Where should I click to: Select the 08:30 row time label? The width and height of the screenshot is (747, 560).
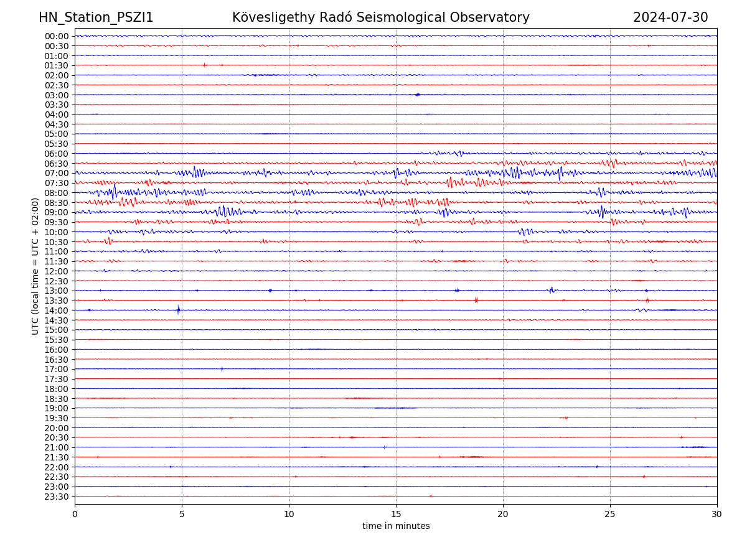[x=57, y=203]
